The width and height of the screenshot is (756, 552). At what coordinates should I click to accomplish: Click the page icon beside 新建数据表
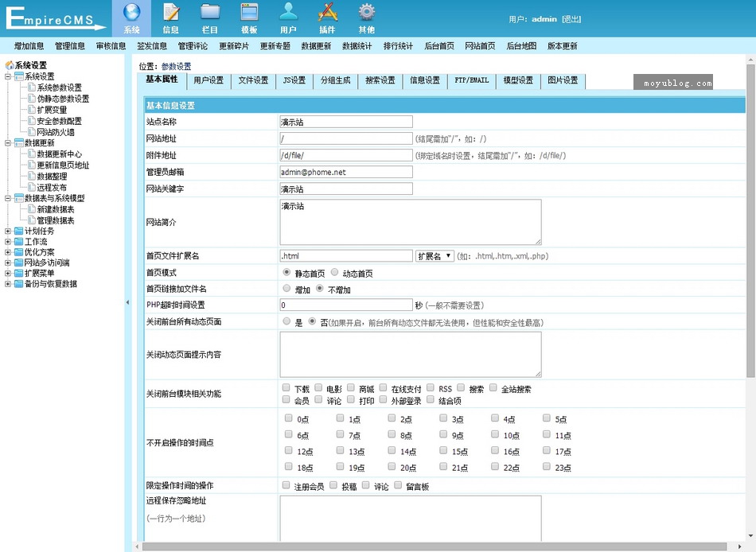point(32,208)
